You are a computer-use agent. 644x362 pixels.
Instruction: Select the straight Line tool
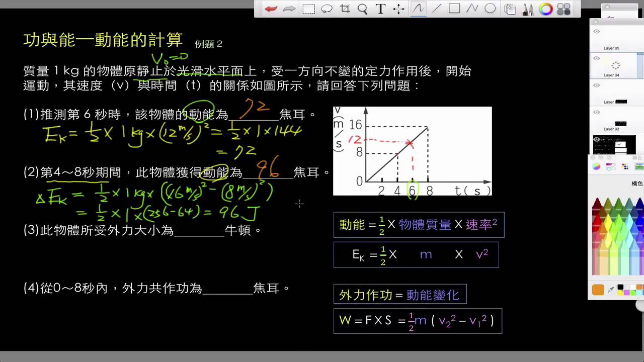436,9
